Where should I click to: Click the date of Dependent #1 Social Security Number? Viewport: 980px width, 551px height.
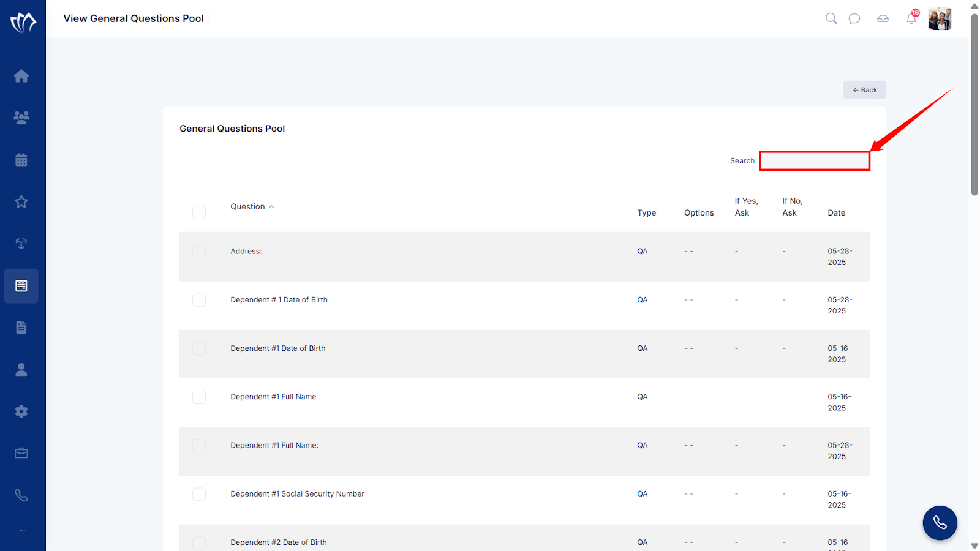[x=840, y=500]
